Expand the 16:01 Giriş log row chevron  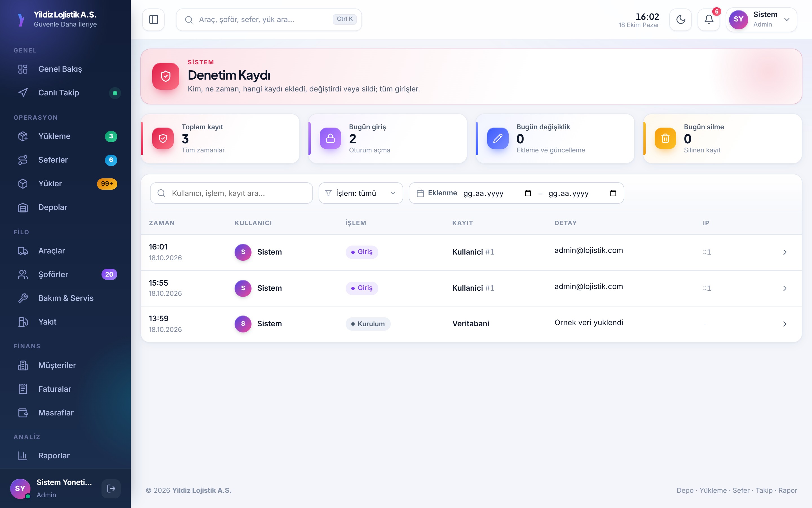pyautogui.click(x=784, y=252)
